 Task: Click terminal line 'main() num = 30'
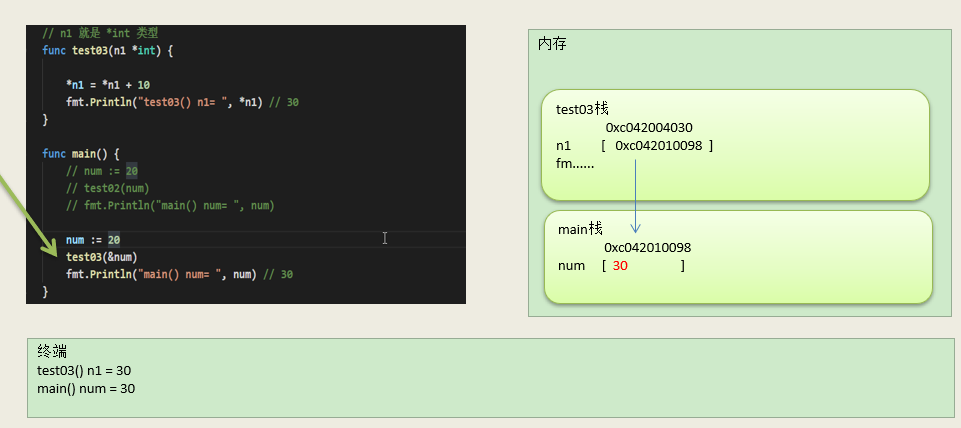click(x=86, y=388)
